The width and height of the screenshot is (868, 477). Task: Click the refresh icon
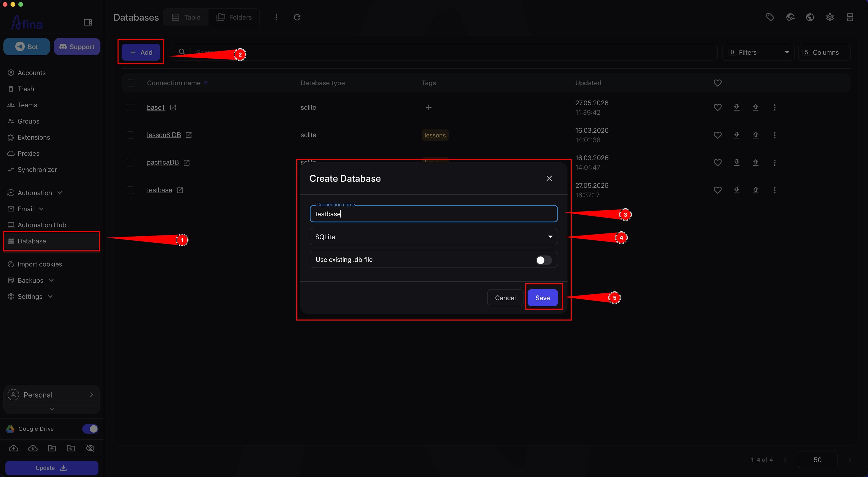click(297, 17)
